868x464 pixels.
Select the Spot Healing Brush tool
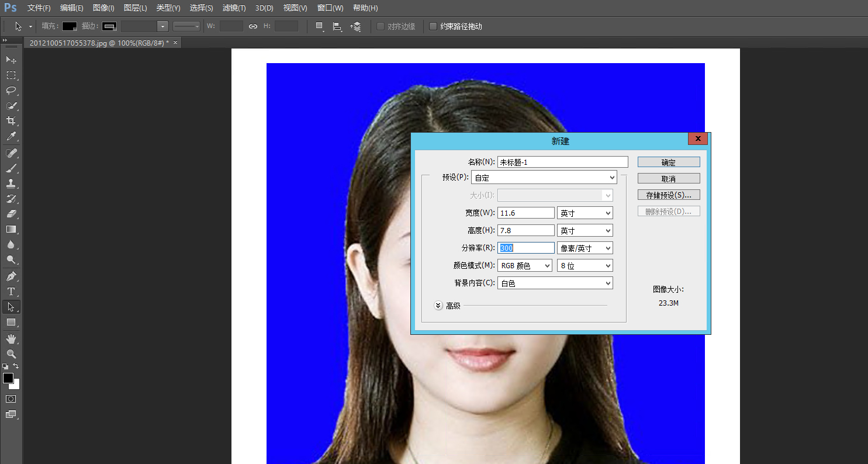[11, 153]
